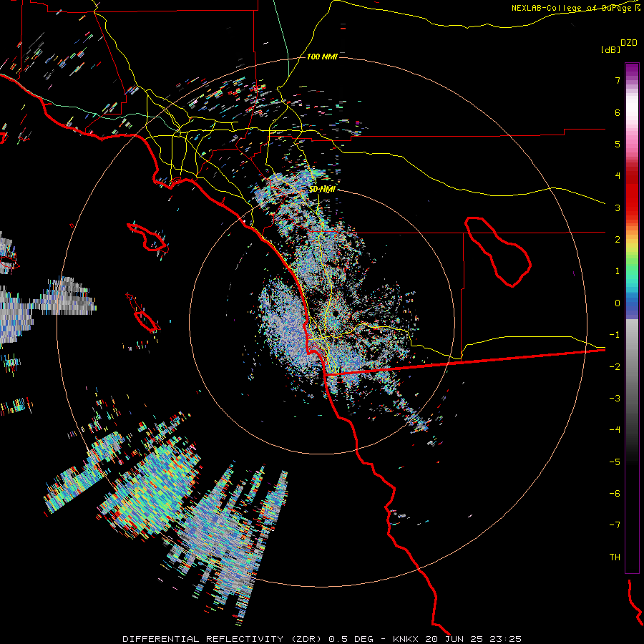Click the -2 value on the dB scale
This screenshot has height=644, width=644.
(x=615, y=367)
